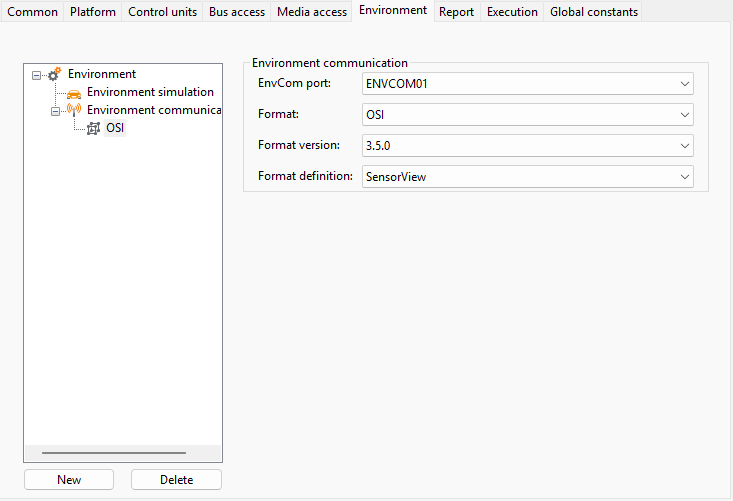This screenshot has width=733, height=501.
Task: Collapse the Environment root tree node
Action: (36, 75)
